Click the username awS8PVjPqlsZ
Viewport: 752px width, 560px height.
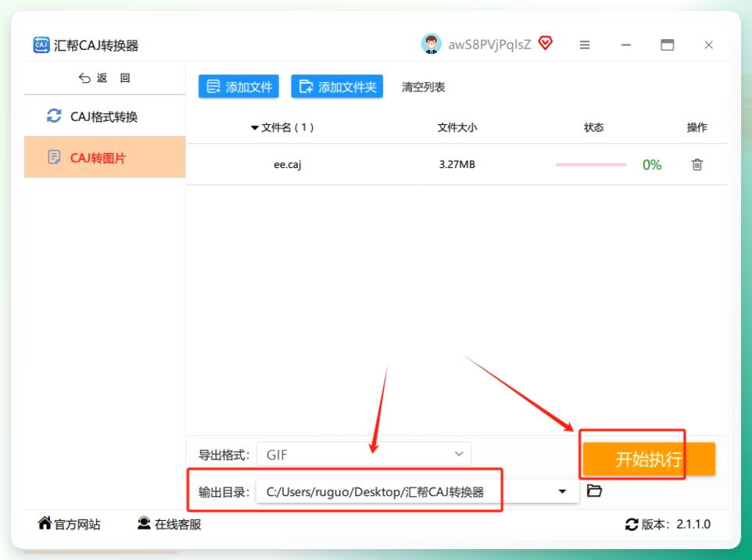pyautogui.click(x=489, y=45)
